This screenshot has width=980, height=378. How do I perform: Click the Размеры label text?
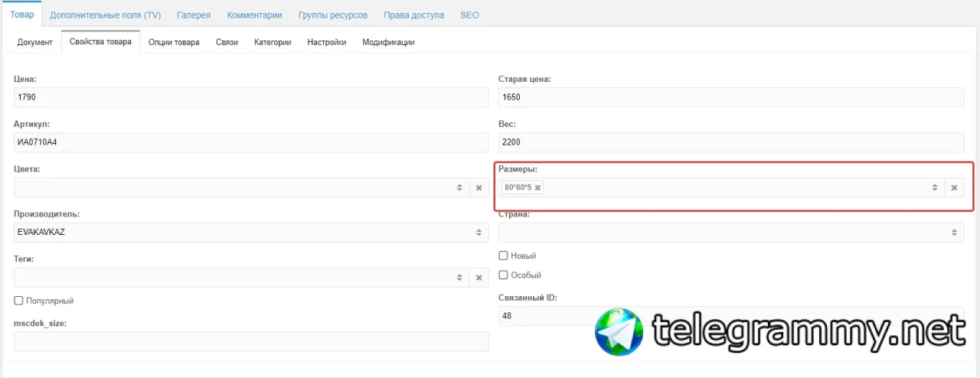(519, 168)
